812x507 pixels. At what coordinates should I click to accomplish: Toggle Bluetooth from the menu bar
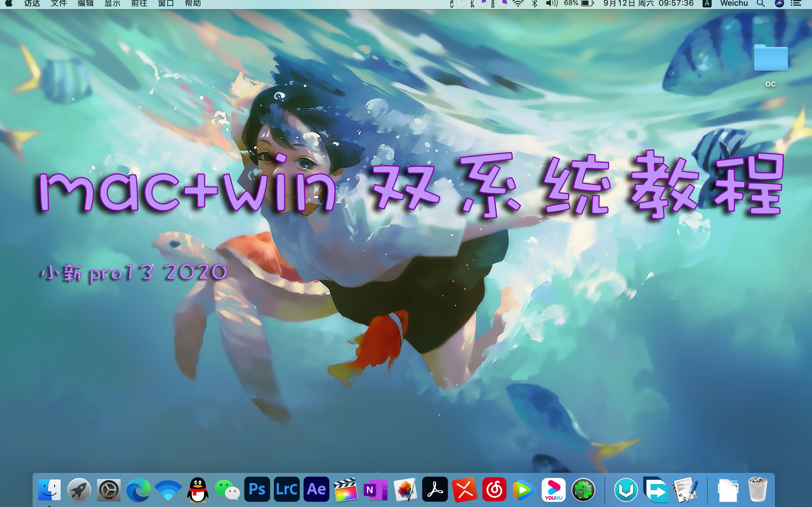pos(534,4)
